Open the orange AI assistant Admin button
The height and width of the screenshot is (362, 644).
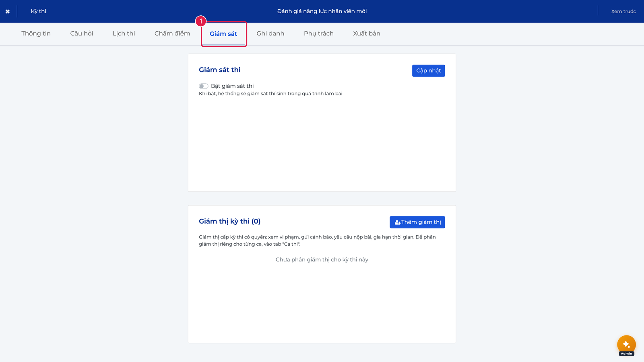pos(626,345)
